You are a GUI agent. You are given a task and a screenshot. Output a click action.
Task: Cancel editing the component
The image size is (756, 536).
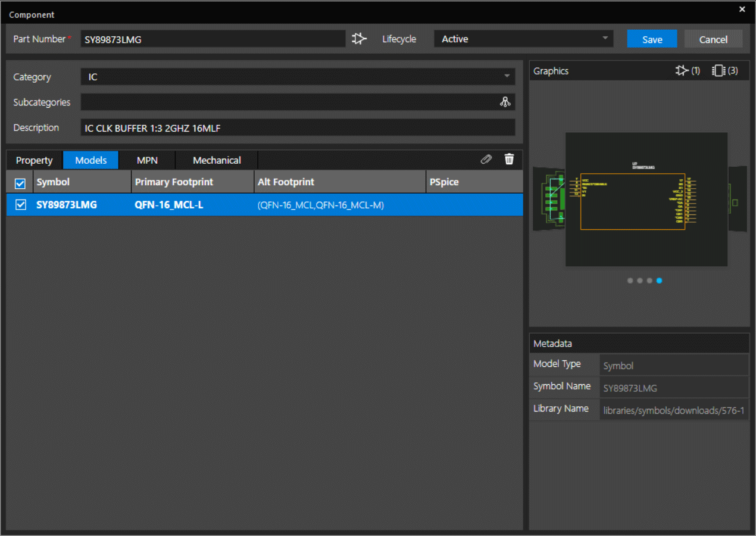(713, 39)
